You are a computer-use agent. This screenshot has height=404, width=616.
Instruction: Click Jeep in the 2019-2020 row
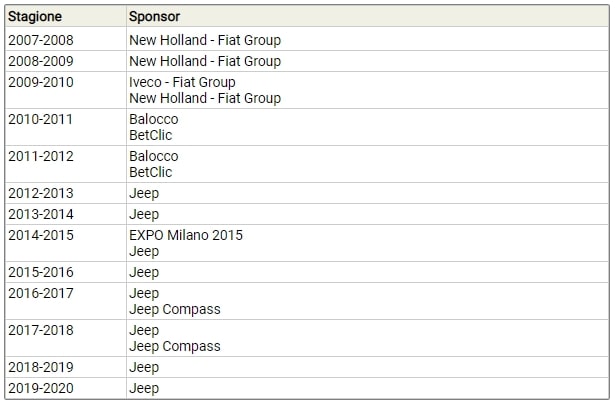click(x=144, y=389)
